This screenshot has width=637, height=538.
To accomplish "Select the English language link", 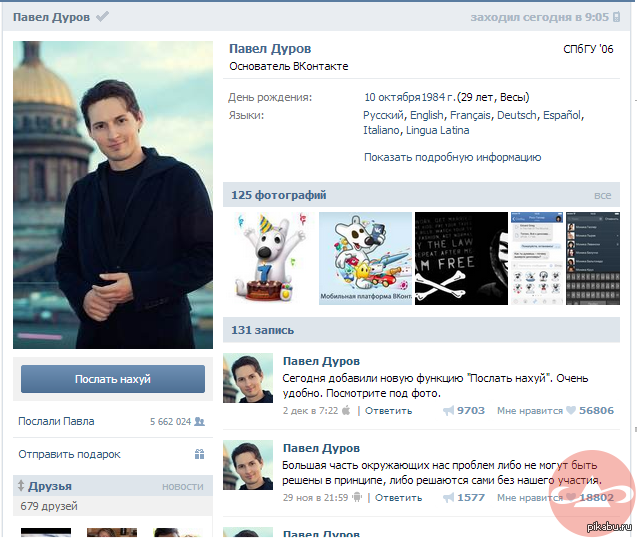I will tap(427, 115).
